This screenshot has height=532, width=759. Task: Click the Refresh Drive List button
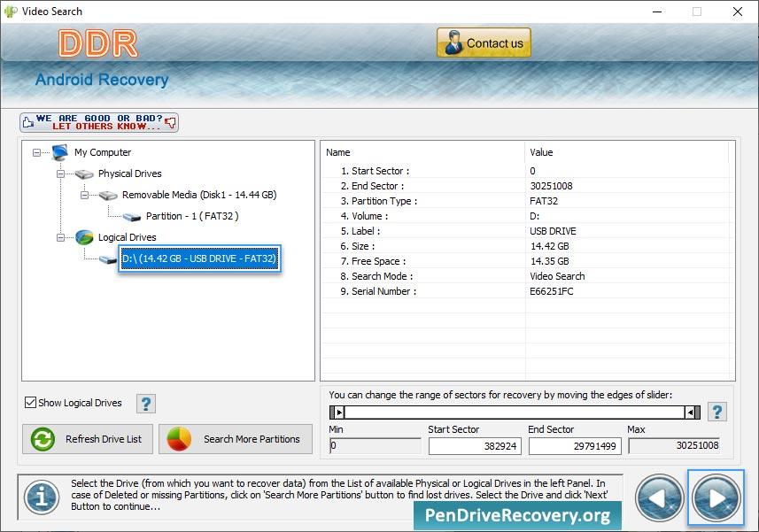click(x=88, y=439)
